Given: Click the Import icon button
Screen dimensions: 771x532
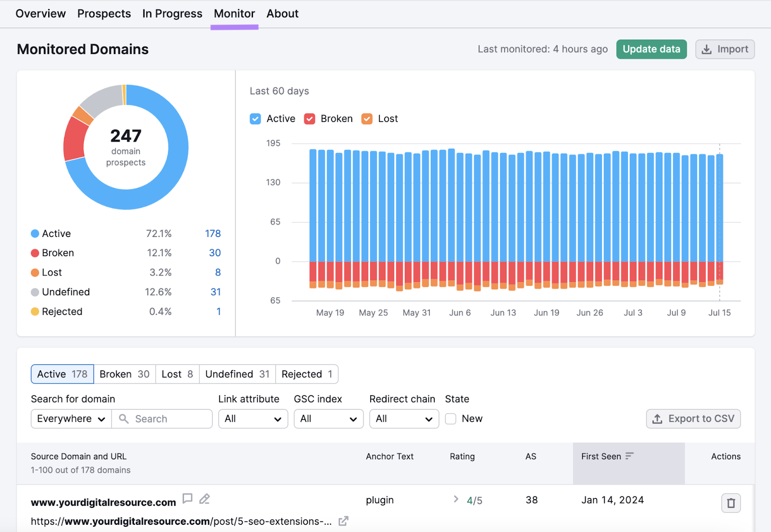Looking at the screenshot, I should coord(707,49).
